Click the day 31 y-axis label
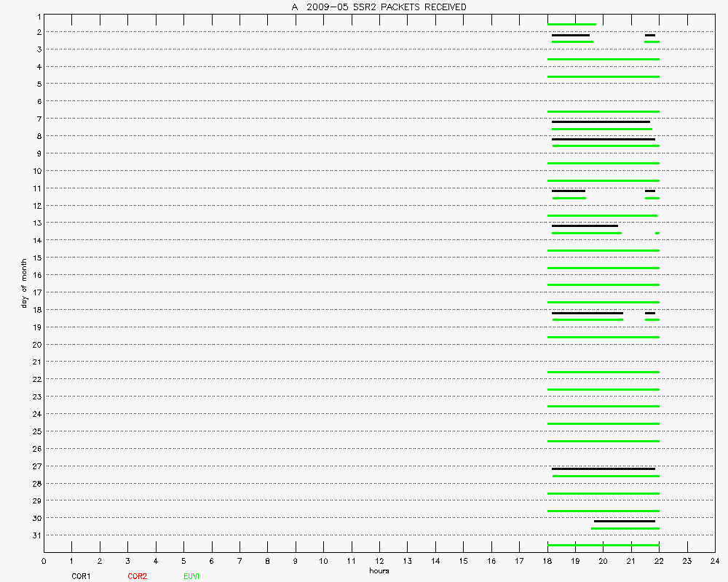 (x=36, y=535)
